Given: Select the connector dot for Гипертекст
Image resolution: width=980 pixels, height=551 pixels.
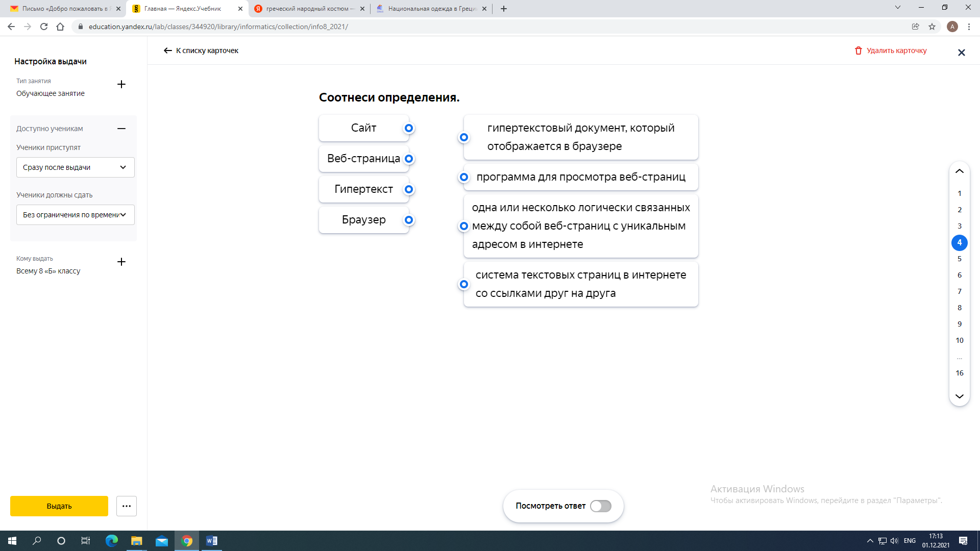Looking at the screenshot, I should click(409, 189).
